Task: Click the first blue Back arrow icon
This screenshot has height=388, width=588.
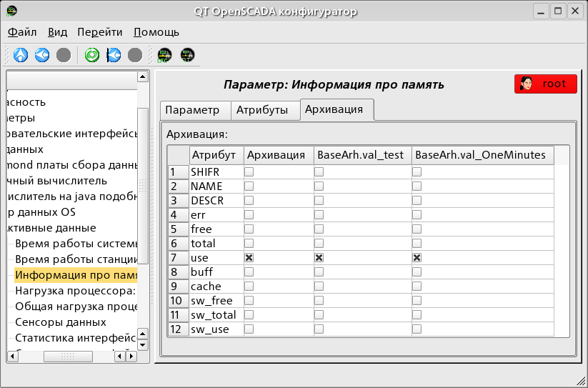Action: coord(42,55)
